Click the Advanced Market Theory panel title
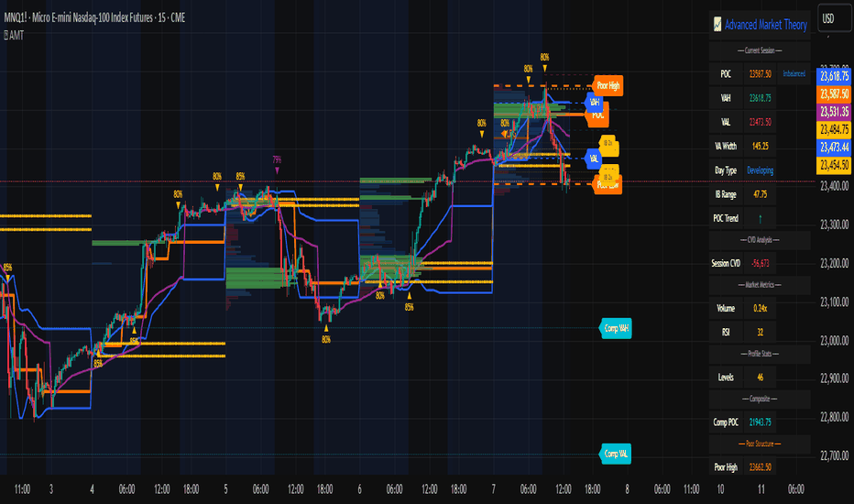The height and width of the screenshot is (504, 854). click(765, 25)
